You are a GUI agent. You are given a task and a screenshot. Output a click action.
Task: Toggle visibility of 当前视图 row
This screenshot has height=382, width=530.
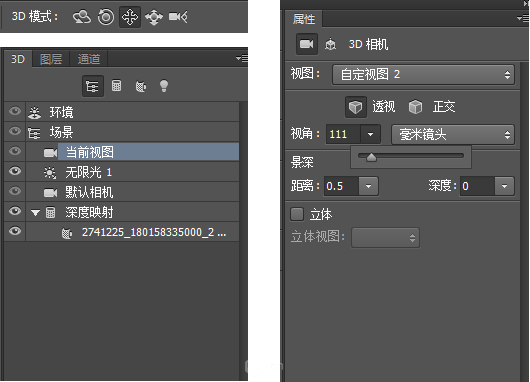[15, 151]
